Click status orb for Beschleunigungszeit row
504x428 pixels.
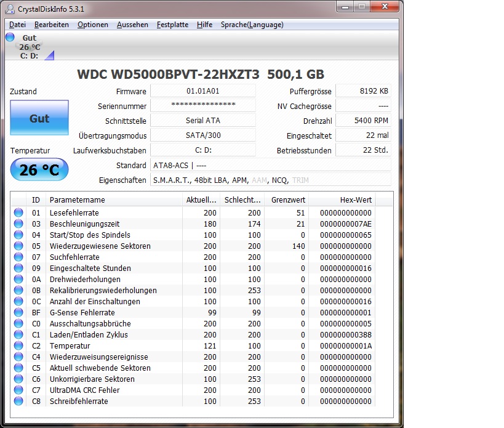tap(18, 224)
